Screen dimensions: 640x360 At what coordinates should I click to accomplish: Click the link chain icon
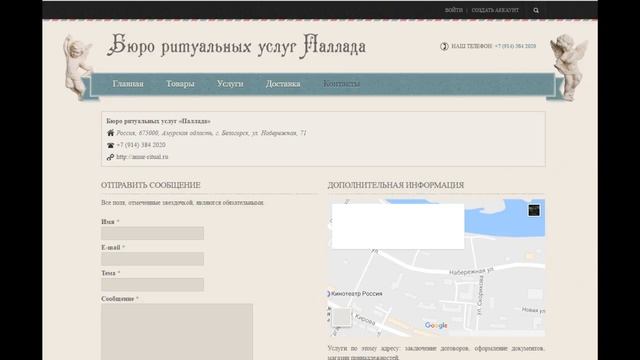tap(111, 157)
